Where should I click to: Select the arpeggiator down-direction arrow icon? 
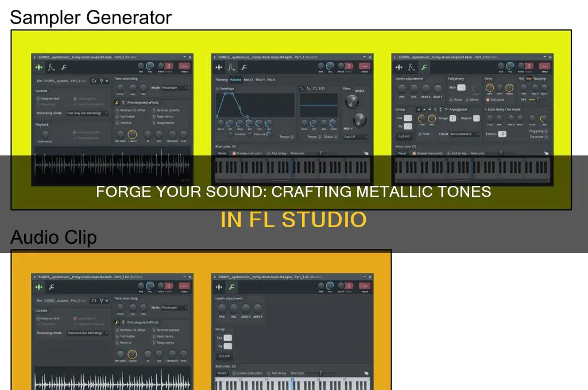pos(430,110)
